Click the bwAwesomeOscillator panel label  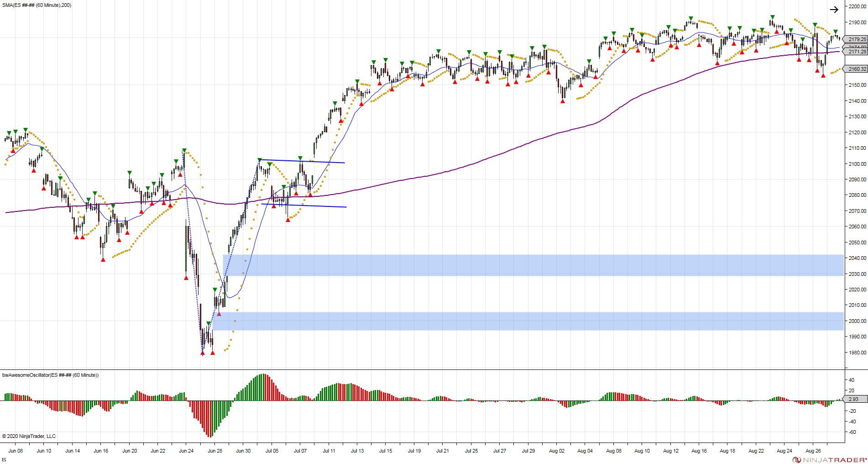51,375
